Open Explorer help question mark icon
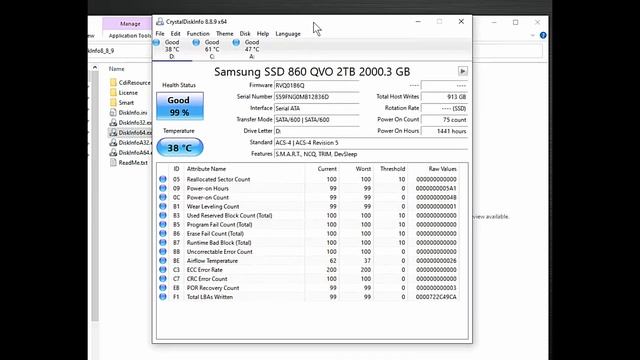Image resolution: width=640 pixels, height=360 pixels. point(543,35)
